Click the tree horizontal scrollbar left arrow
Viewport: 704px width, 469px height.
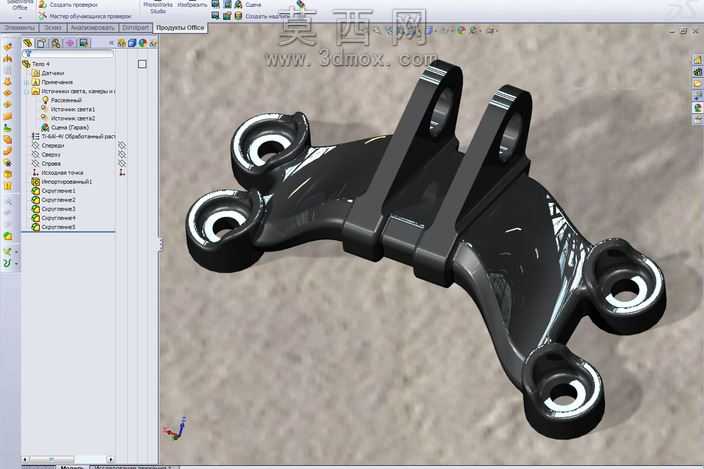tap(25, 459)
